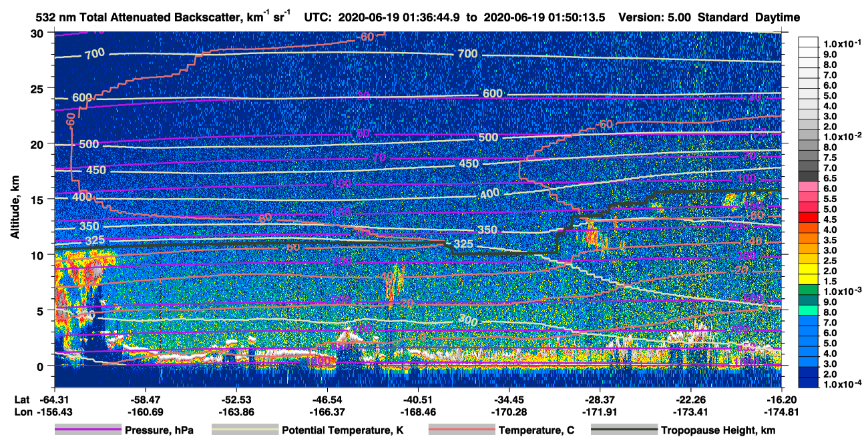Image resolution: width=868 pixels, height=445 pixels.
Task: Click the dark Tropopause Height legend line sample
Action: (x=624, y=430)
